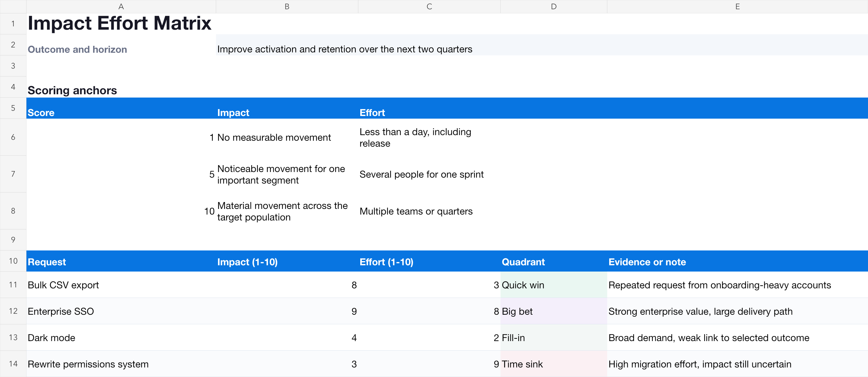Click the impact value 8 for Bulk CSV export

(x=287, y=285)
